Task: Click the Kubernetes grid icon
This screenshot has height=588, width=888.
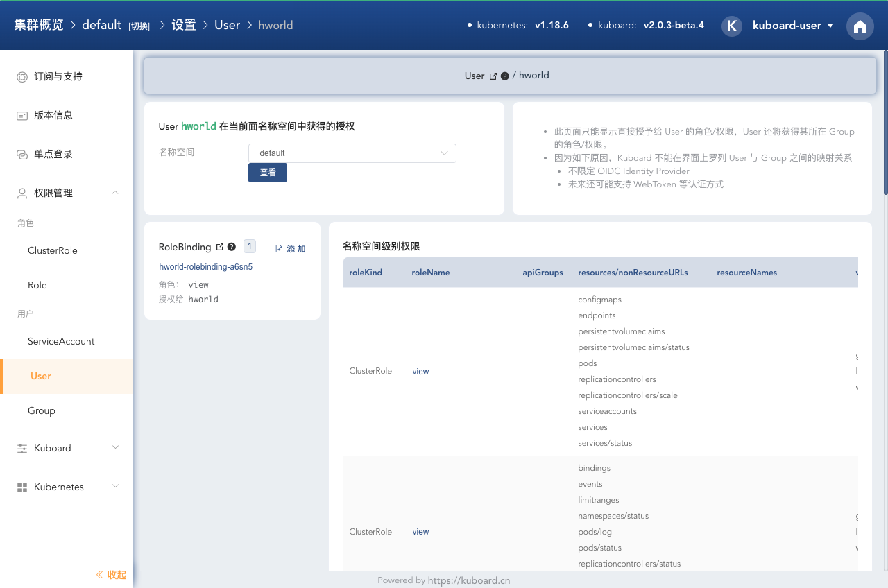Action: click(22, 487)
